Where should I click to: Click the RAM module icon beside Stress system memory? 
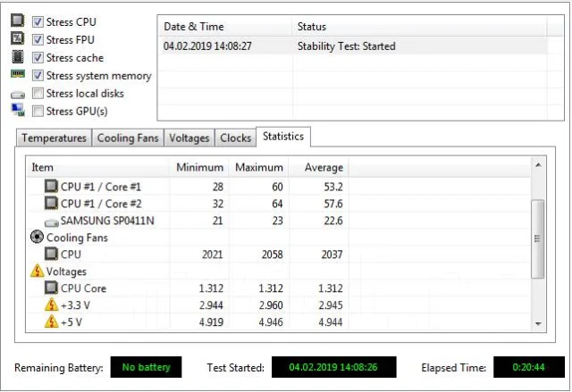tap(18, 74)
